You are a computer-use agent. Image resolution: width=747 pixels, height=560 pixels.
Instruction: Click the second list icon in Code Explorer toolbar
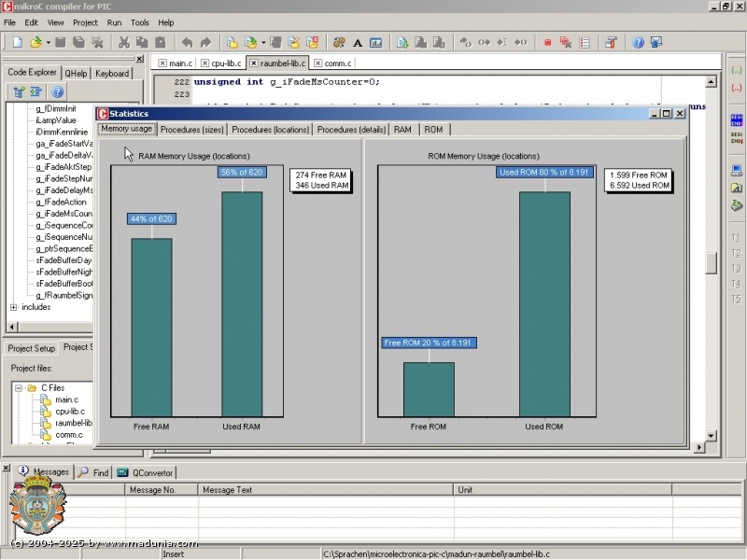tap(35, 91)
